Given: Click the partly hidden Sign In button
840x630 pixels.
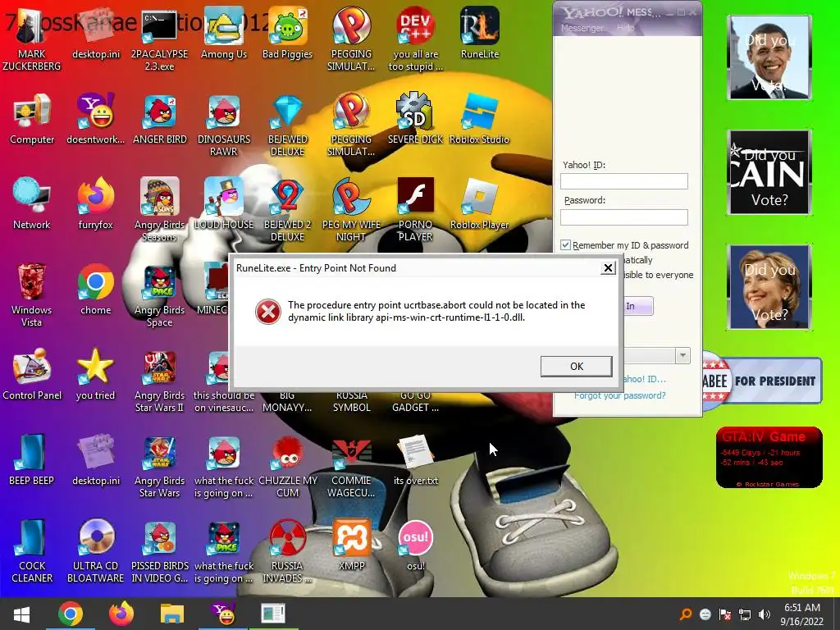Looking at the screenshot, I should click(637, 306).
